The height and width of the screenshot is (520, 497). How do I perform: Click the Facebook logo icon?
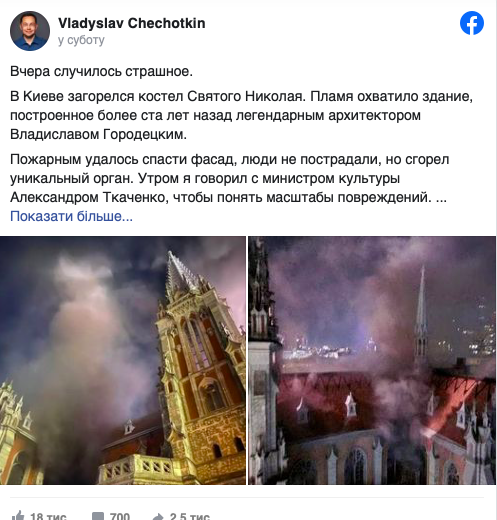472,23
